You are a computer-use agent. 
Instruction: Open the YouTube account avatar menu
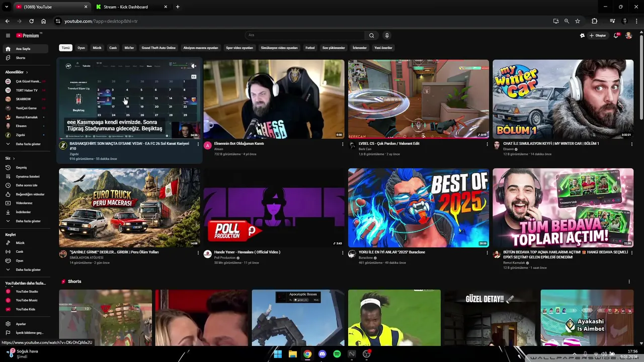(628, 36)
